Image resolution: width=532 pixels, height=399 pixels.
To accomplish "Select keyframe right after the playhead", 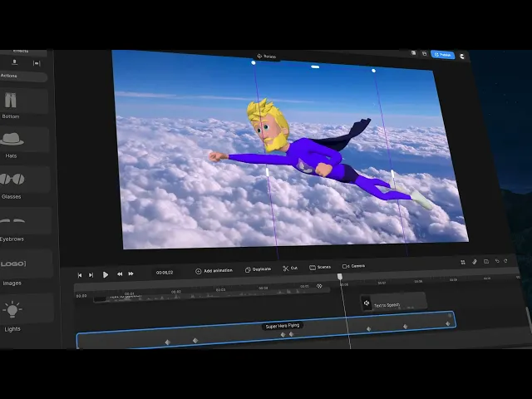I will click(369, 329).
